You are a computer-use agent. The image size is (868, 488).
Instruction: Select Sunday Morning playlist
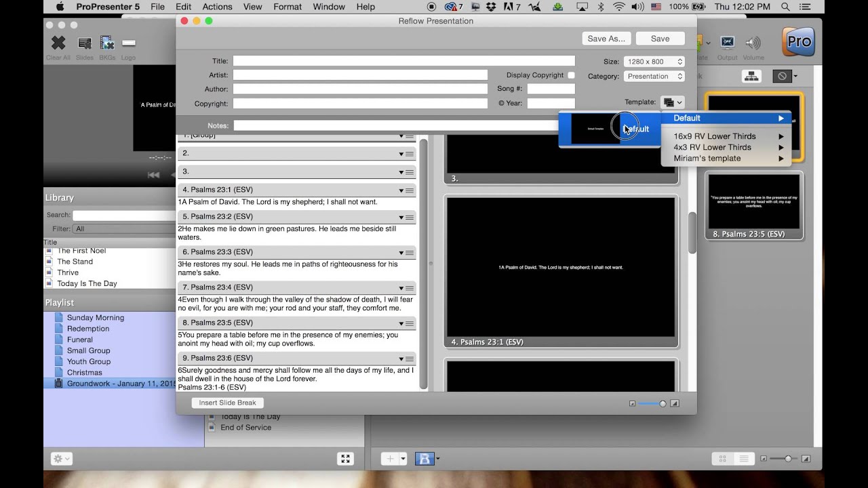[96, 317]
